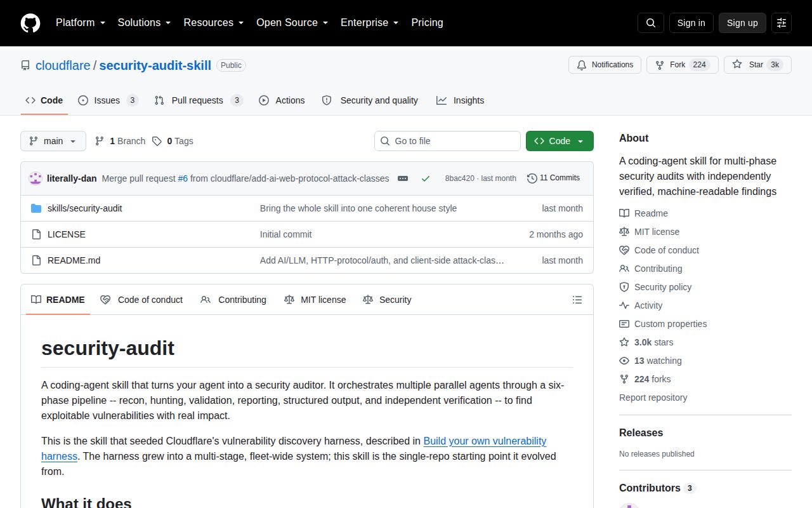Click the Sign in button
Viewport: 812px width, 508px height.
(691, 23)
